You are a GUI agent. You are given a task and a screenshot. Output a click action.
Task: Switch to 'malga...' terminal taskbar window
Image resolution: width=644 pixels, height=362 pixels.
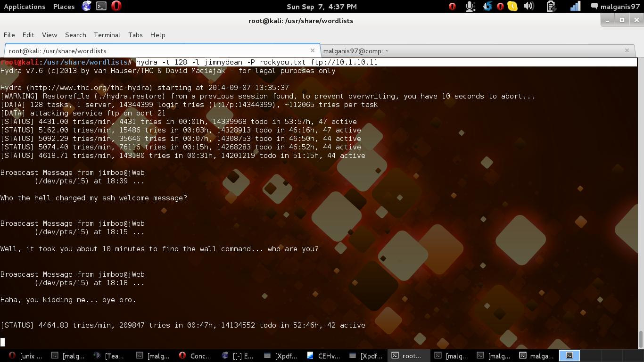(537, 356)
